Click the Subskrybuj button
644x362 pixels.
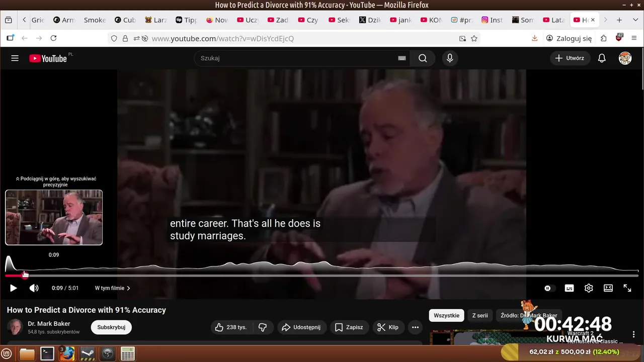(111, 327)
